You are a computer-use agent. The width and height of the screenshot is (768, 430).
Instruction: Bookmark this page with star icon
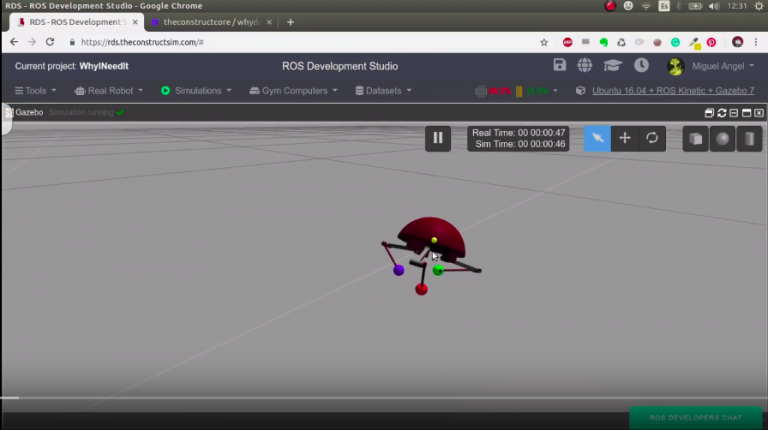544,43
